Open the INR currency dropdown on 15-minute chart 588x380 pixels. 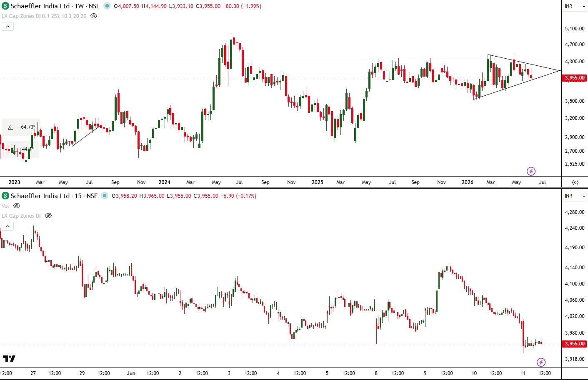(575, 196)
